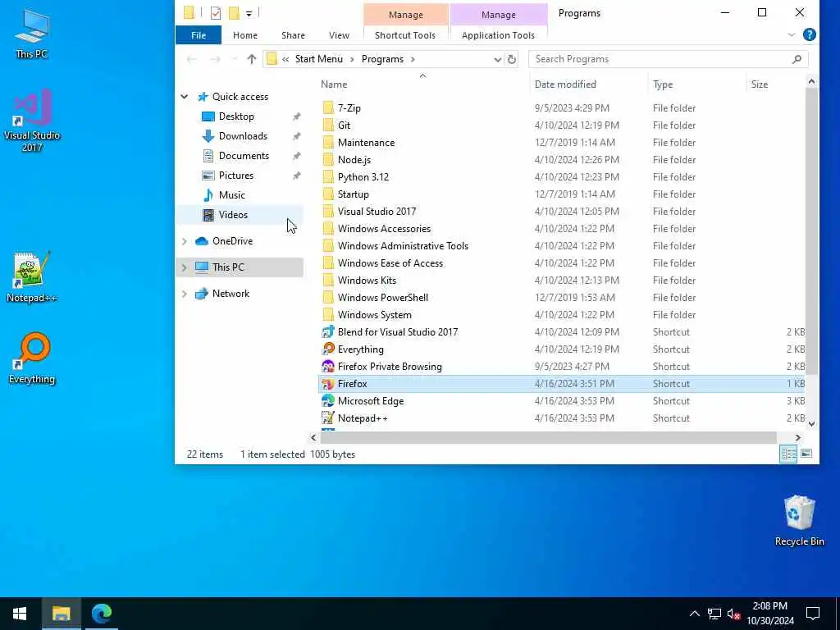Click the Firefox shortcut icon in list
840x630 pixels.
[328, 384]
